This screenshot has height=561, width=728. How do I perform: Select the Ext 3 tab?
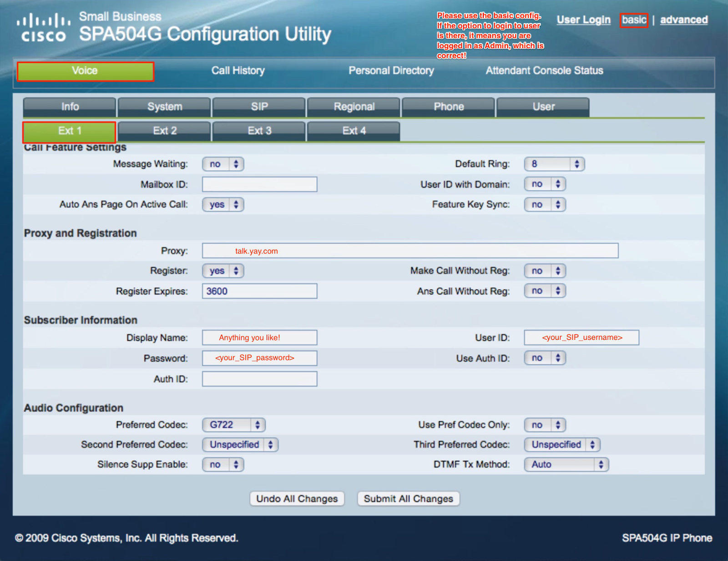coord(259,131)
